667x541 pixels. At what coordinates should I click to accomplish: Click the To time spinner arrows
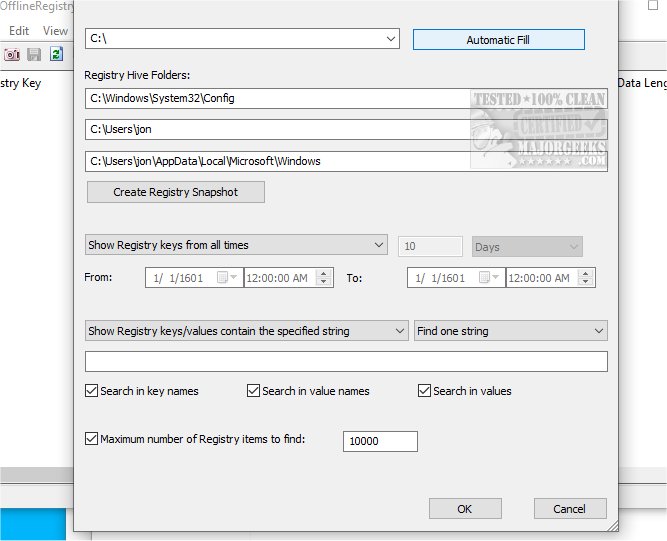tap(587, 278)
